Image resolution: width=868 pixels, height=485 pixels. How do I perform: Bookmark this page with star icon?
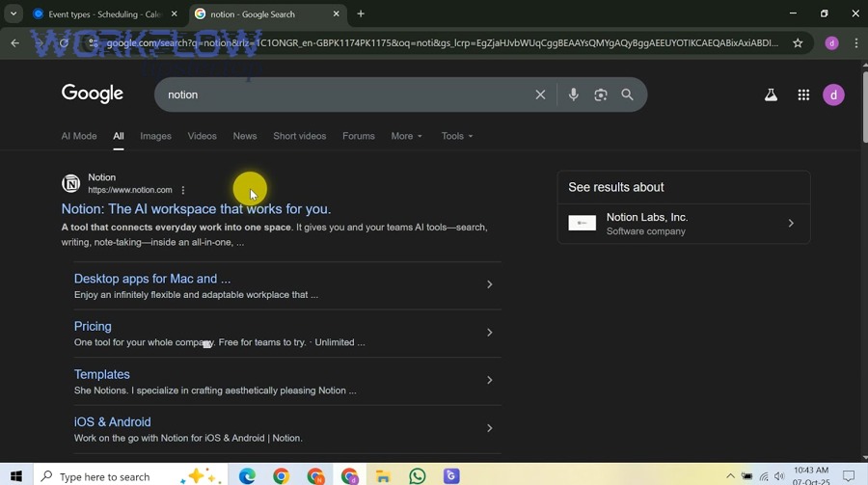(x=798, y=43)
